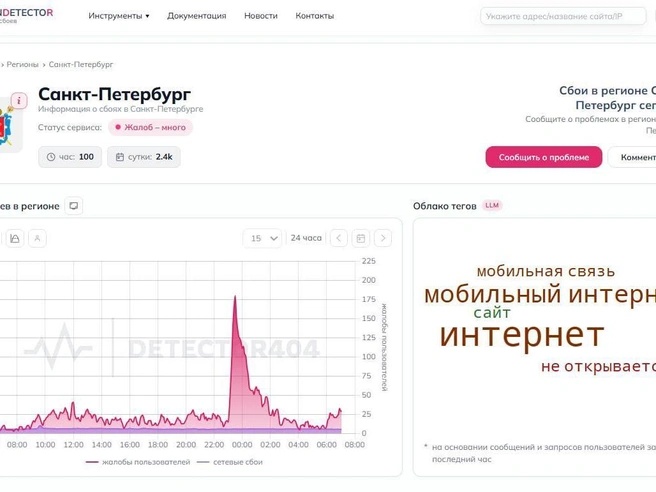The image size is (656, 492).
Task: Click the monitor icon beside the regional outages heading
Action: coord(74,206)
